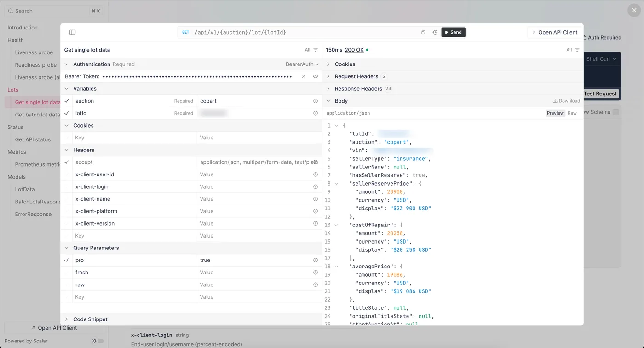Screen dimensions: 644x348
Task: Click the 200 OK status link
Action: tap(354, 50)
